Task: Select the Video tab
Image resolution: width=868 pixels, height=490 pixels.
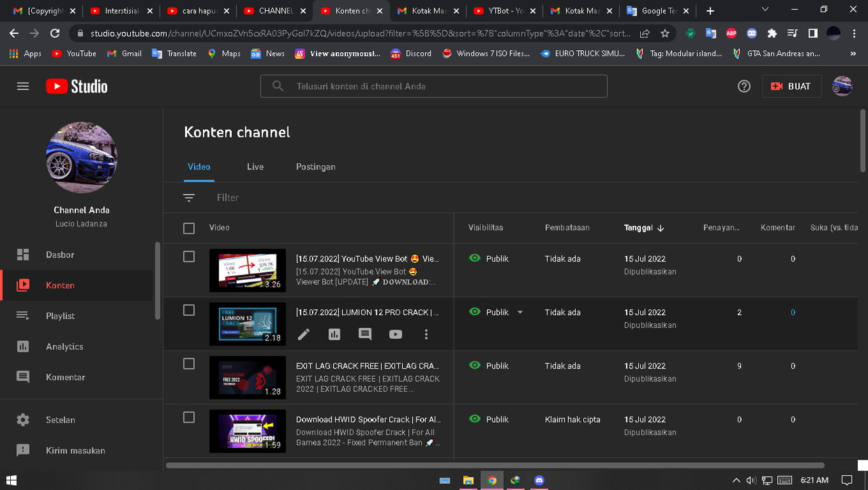Action: point(199,167)
